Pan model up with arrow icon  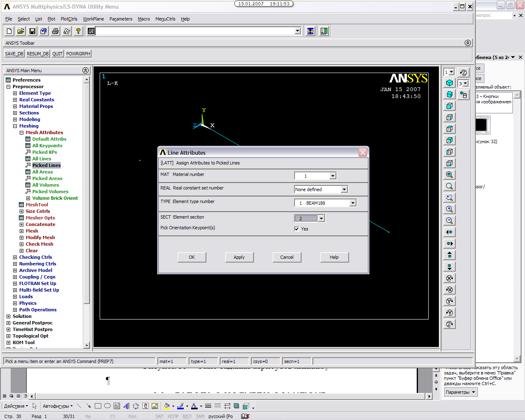[x=450, y=255]
